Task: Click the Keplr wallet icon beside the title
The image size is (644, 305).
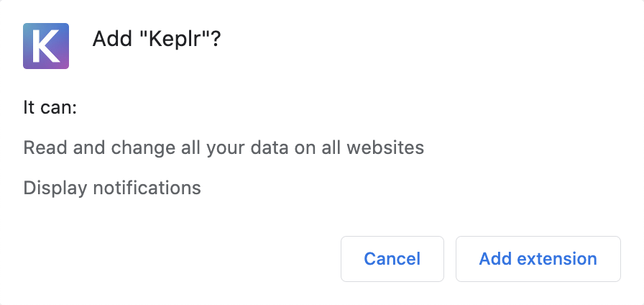Action: pyautogui.click(x=46, y=46)
